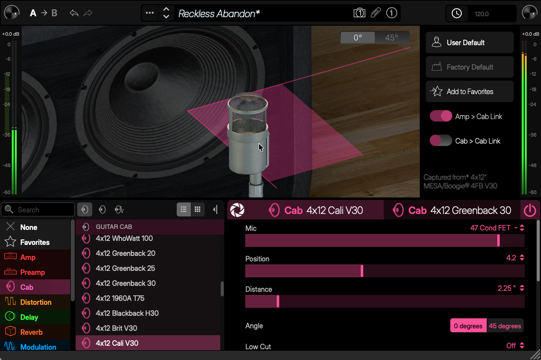This screenshot has width=541, height=360.
Task: Click the Distance slider
Action: tap(385, 301)
